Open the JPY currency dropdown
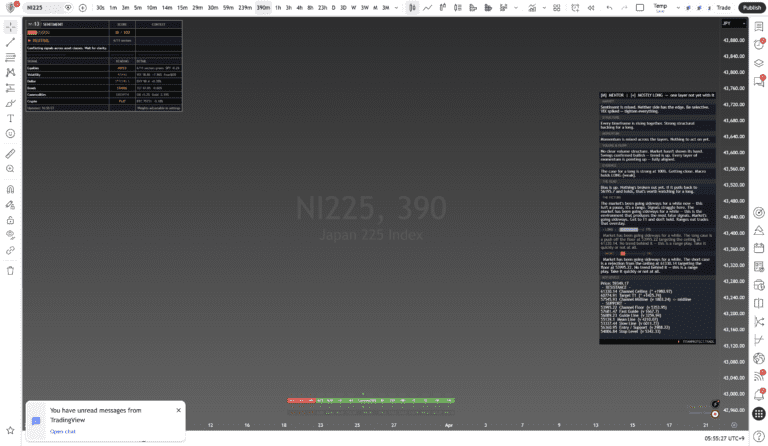Viewport: 768px width, 446px height. (x=734, y=23)
